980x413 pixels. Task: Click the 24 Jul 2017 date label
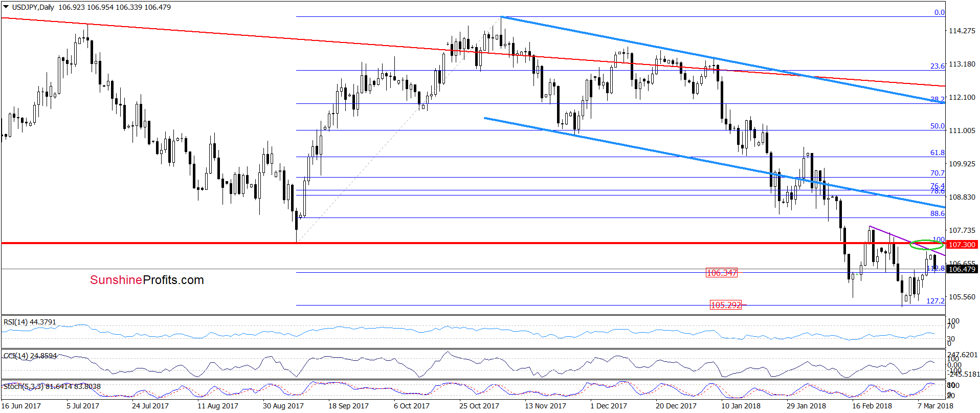(150, 406)
